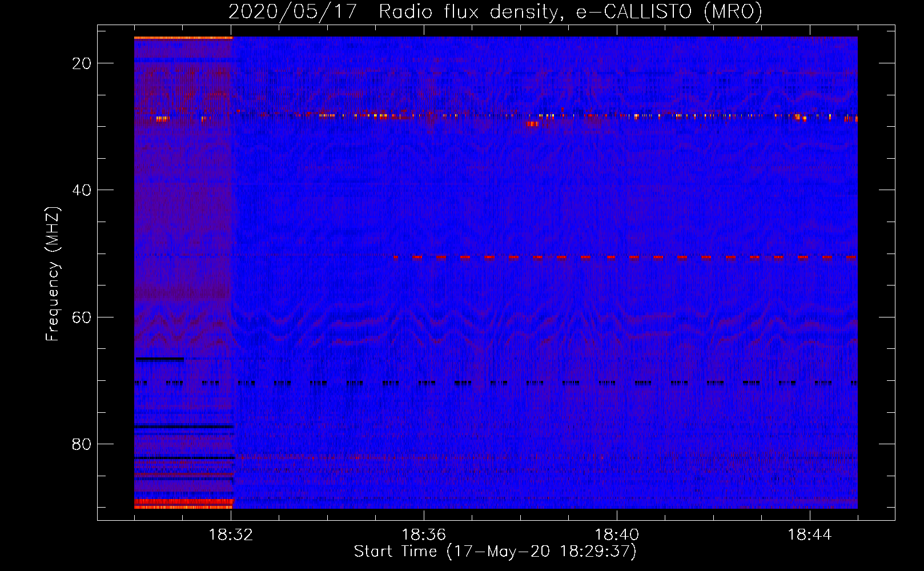Click the '18:44' time tick label

(x=810, y=535)
